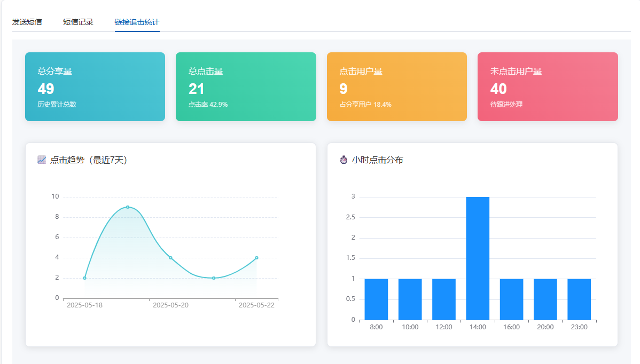Click the red 未点击用户量 card
Image resolution: width=640 pixels, height=364 pixels.
tap(548, 86)
